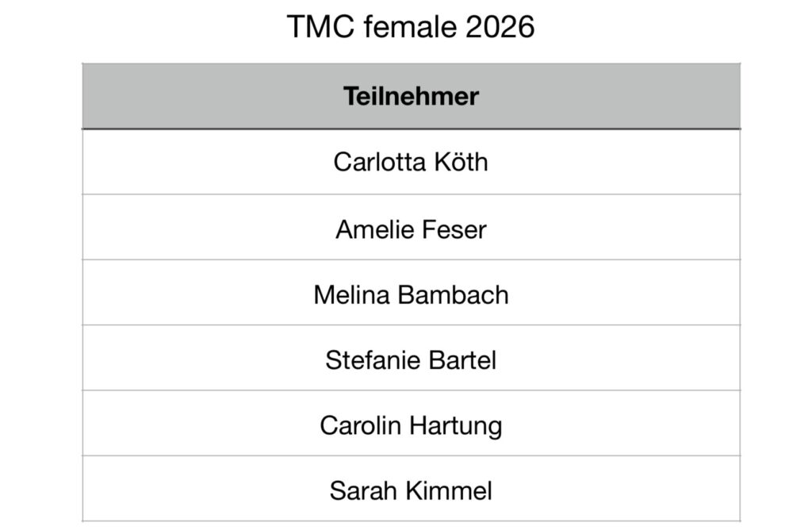812x530 pixels.
Task: Select the Carlotta Köth row
Action: (412, 162)
